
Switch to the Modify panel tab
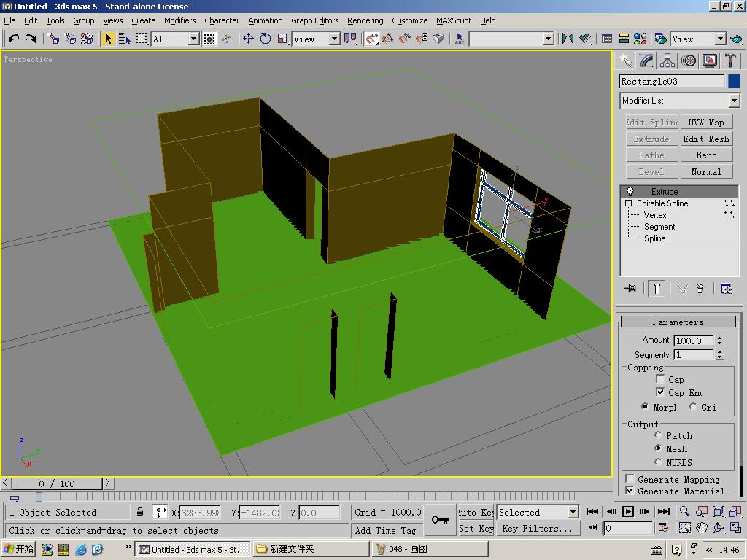pos(646,61)
